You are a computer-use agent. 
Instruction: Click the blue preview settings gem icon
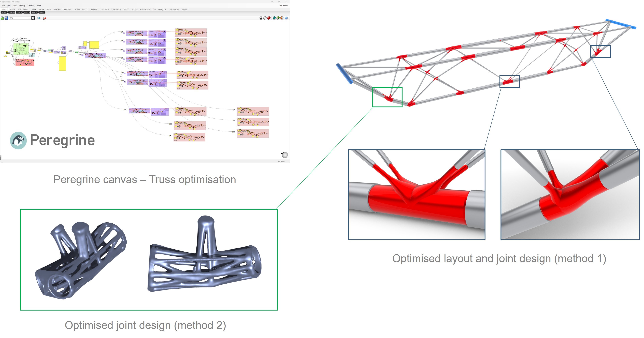click(x=286, y=18)
